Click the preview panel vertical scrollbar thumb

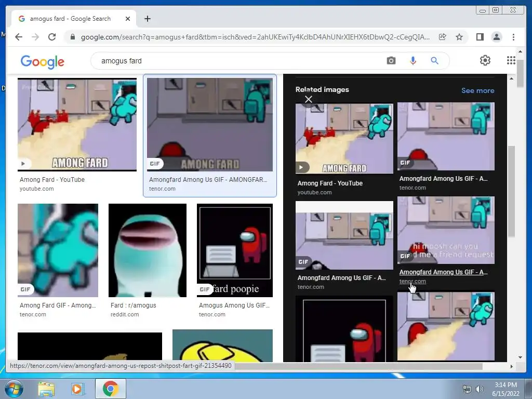coord(511,192)
